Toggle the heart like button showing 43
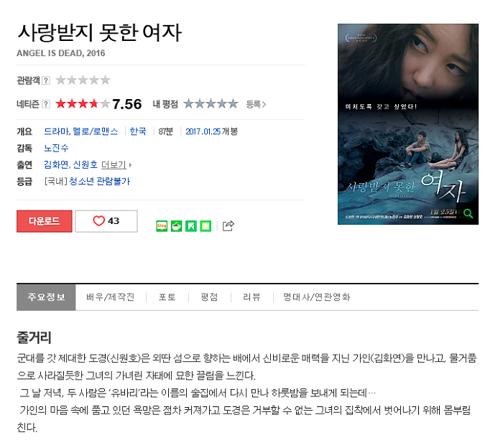Screen dimensions: 503x448 [x=106, y=221]
